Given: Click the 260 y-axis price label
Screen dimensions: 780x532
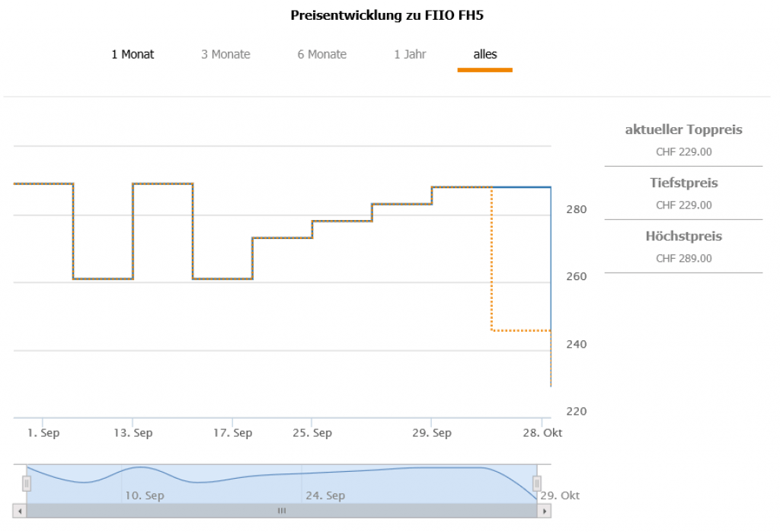Looking at the screenshot, I should [x=575, y=276].
